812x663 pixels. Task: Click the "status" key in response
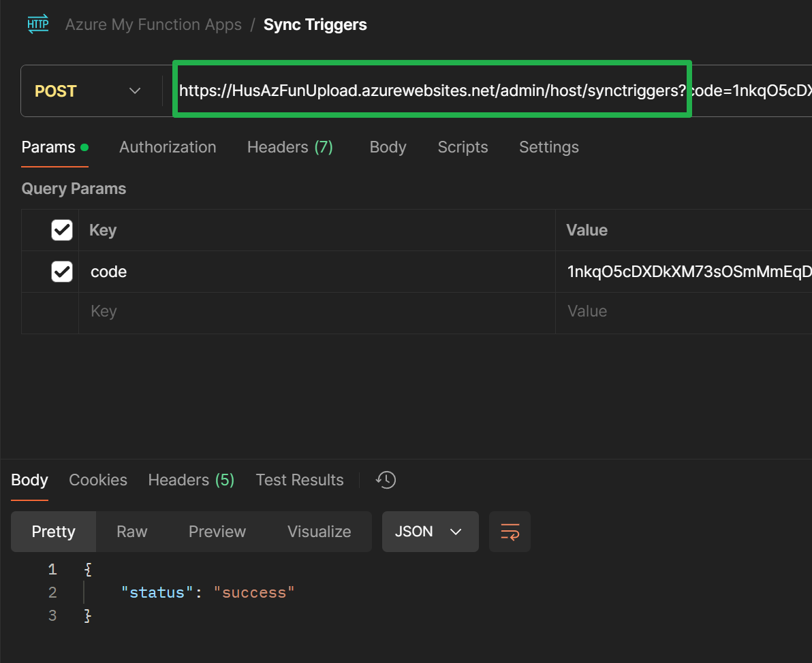[157, 593]
